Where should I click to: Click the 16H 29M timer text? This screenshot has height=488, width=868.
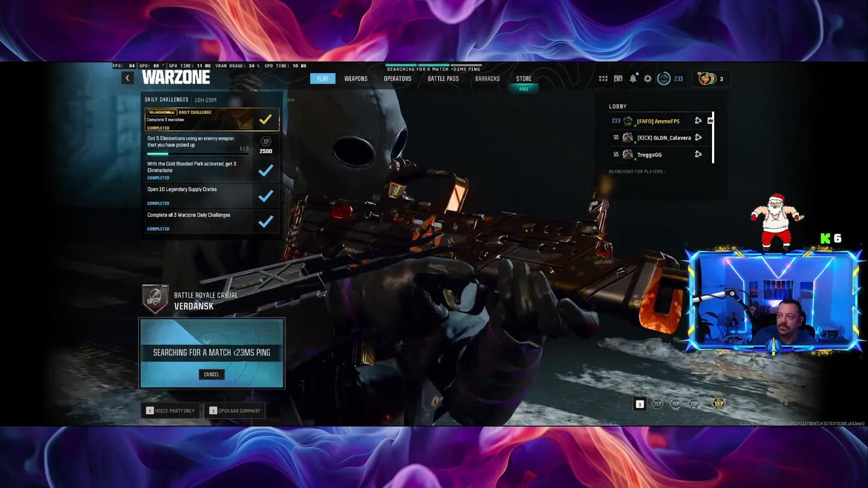coord(205,100)
